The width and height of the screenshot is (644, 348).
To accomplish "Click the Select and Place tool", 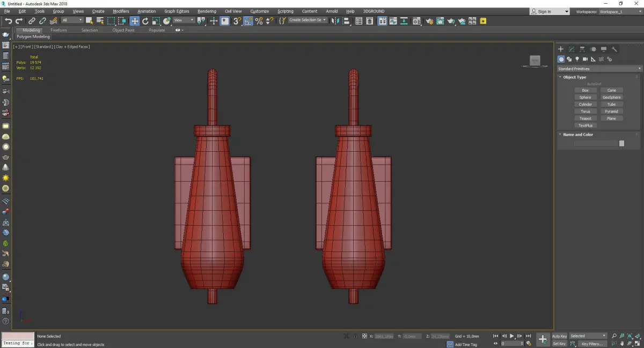I will tap(167, 21).
